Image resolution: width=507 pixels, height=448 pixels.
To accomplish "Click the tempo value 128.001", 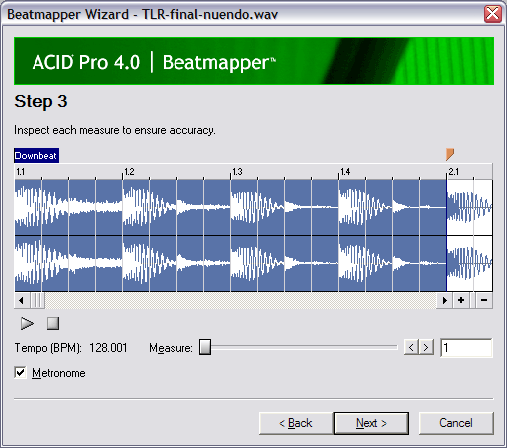I will click(108, 348).
